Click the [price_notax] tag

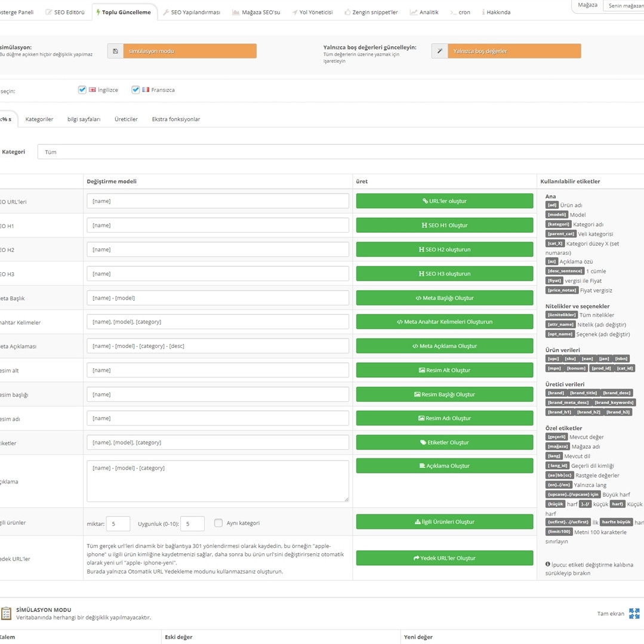point(562,291)
